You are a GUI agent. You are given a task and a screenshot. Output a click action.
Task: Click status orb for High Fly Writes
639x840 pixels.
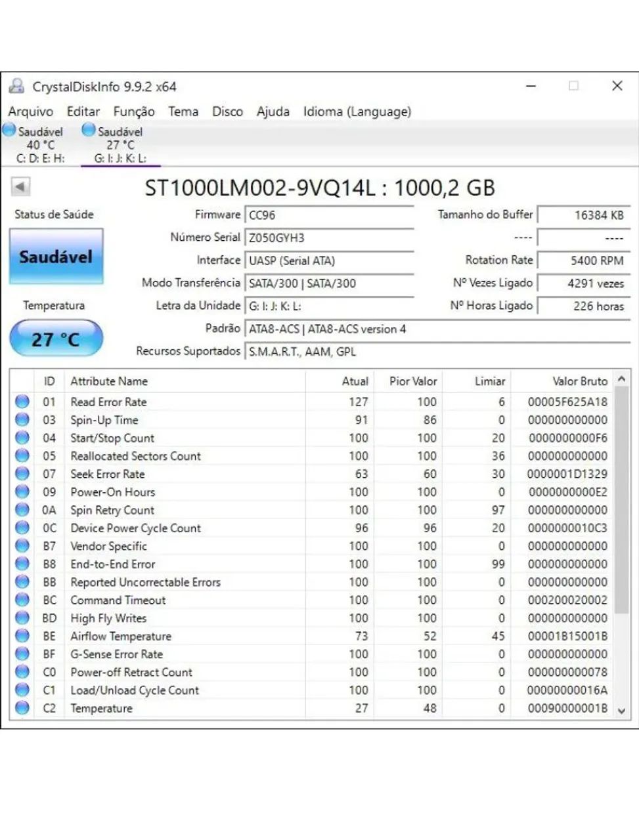click(x=22, y=618)
